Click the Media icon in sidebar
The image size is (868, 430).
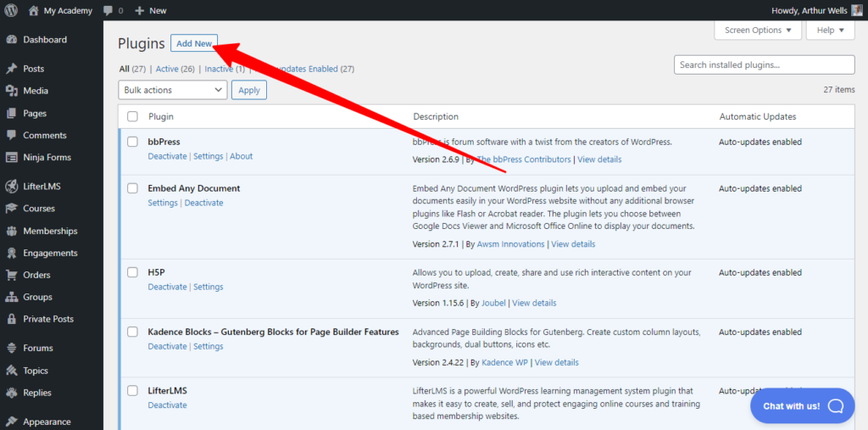pyautogui.click(x=11, y=91)
